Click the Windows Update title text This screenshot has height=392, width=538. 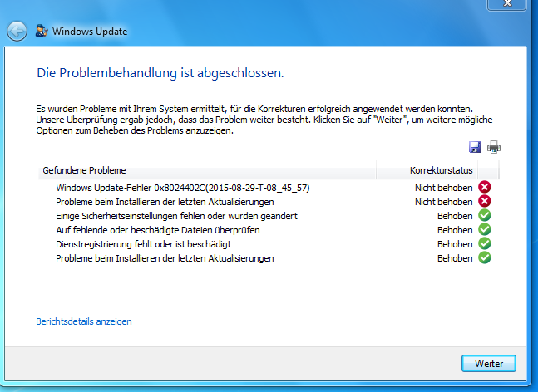(x=90, y=32)
